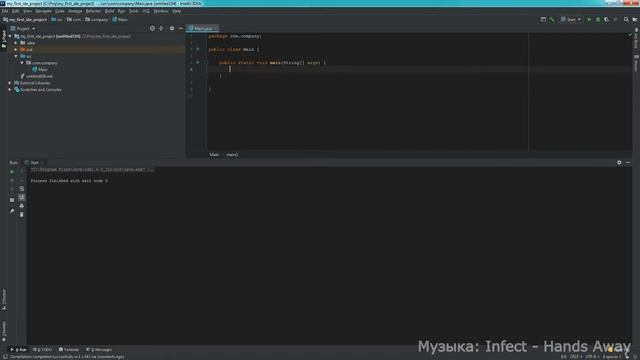640x360 pixels.
Task: Open the Run tool window button at bottom
Action: [x=18, y=350]
